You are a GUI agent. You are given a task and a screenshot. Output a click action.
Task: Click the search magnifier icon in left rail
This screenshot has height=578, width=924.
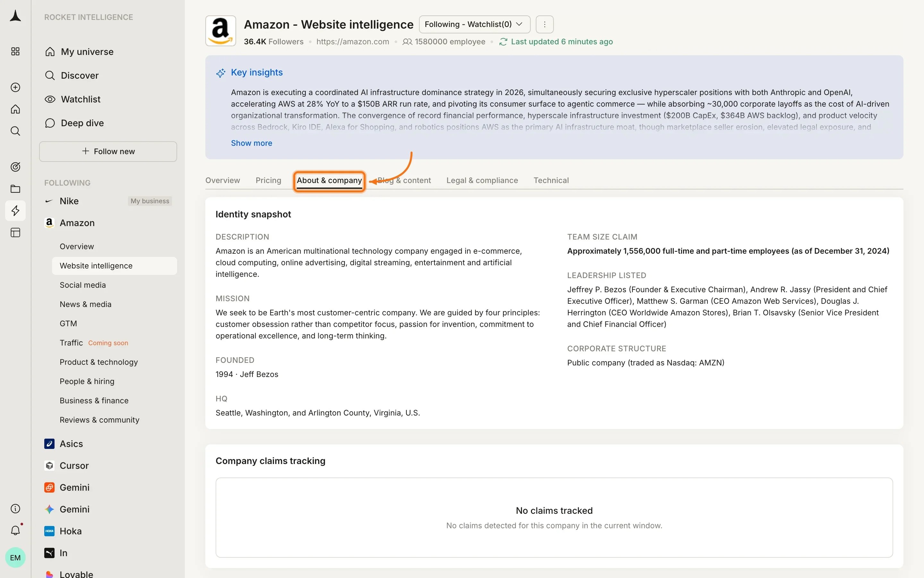pos(15,131)
